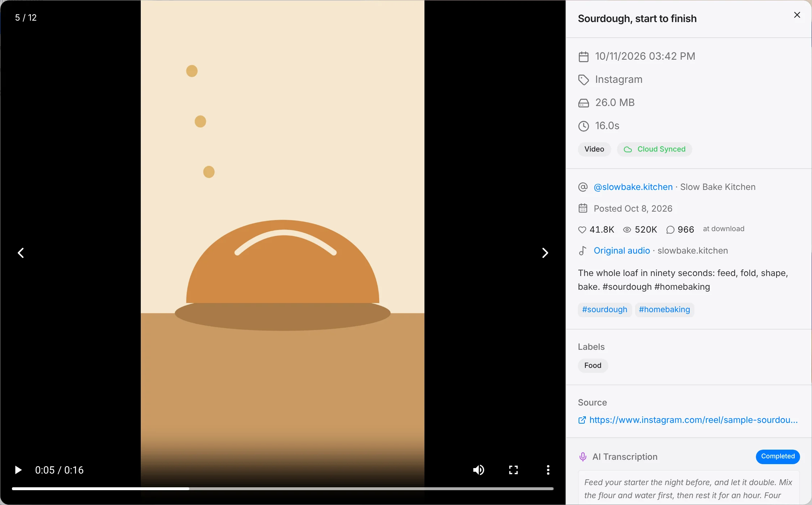Click the external link icon beside source URL
This screenshot has height=505, width=812.
tap(582, 420)
